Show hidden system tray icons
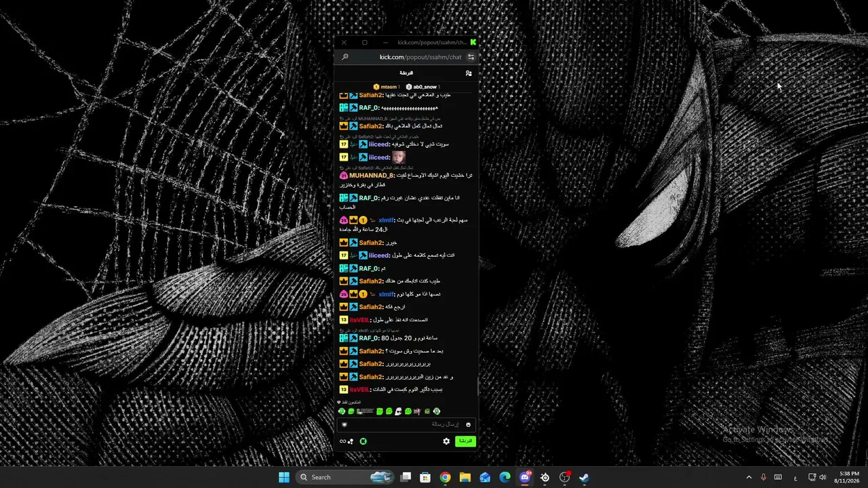 coord(749,477)
